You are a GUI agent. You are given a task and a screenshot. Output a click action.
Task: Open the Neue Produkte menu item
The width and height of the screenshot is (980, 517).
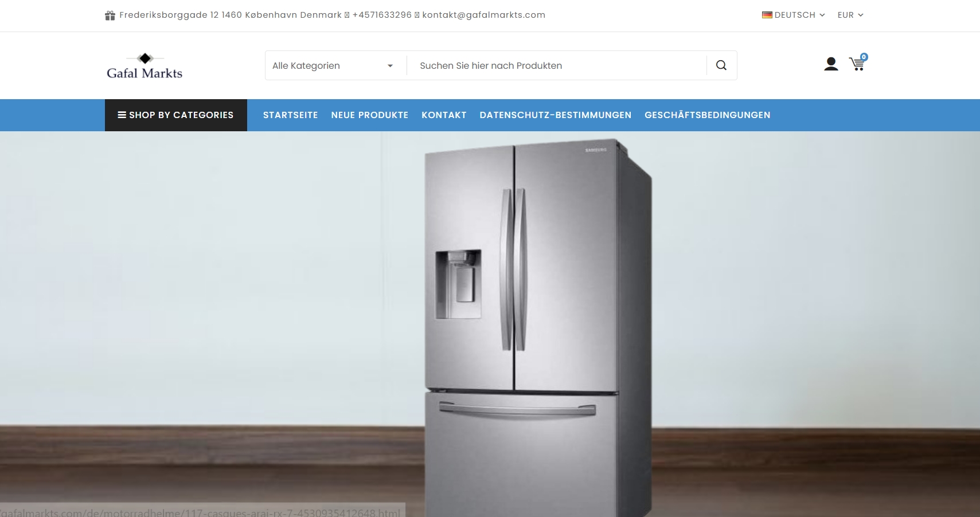click(370, 115)
